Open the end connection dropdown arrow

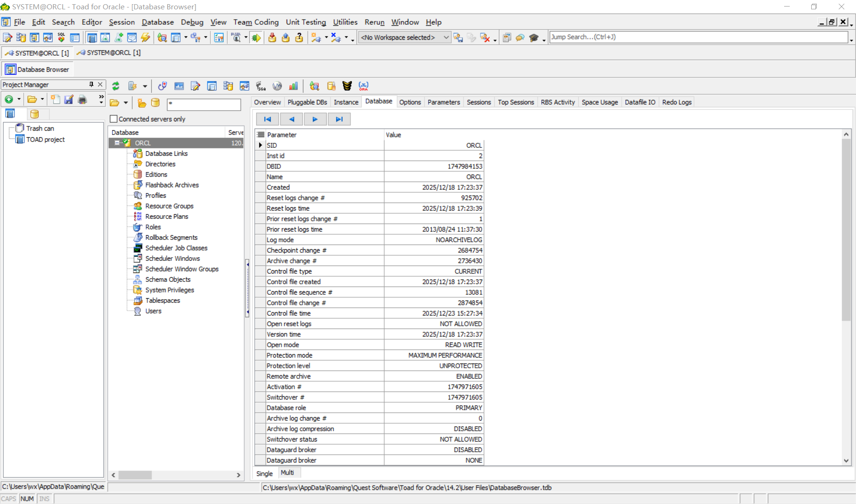click(346, 38)
